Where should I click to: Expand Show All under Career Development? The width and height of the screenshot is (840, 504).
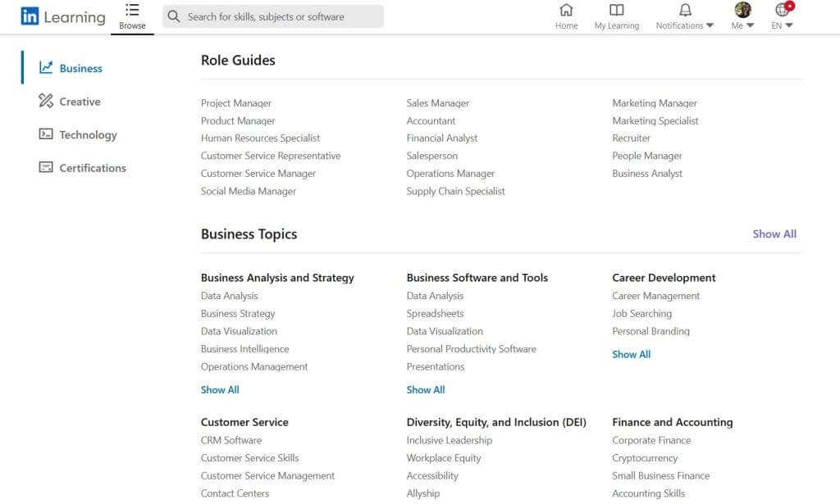631,354
